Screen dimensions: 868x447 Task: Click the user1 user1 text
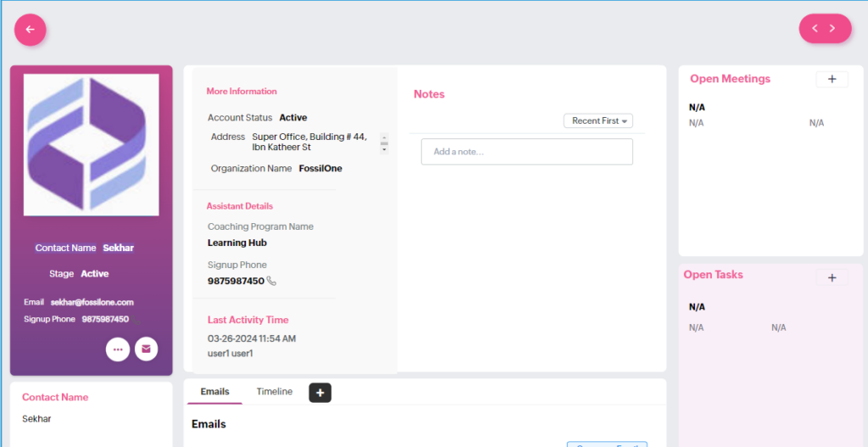pos(231,353)
